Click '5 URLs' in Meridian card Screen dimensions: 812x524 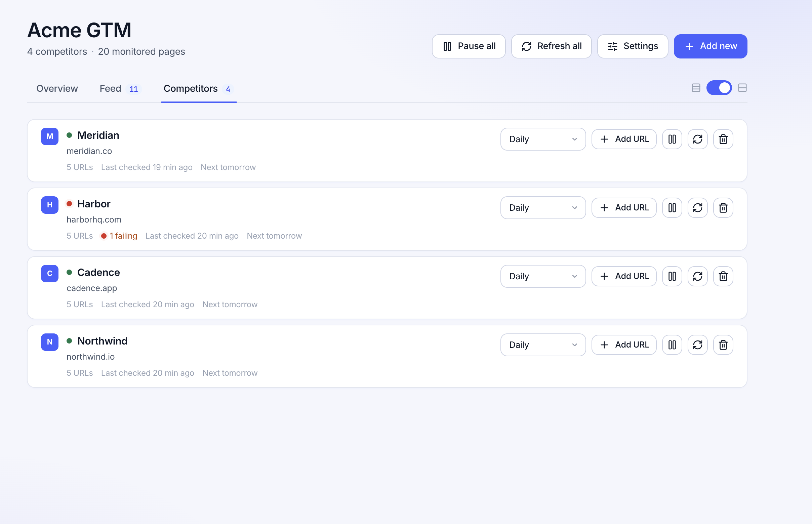pos(80,167)
